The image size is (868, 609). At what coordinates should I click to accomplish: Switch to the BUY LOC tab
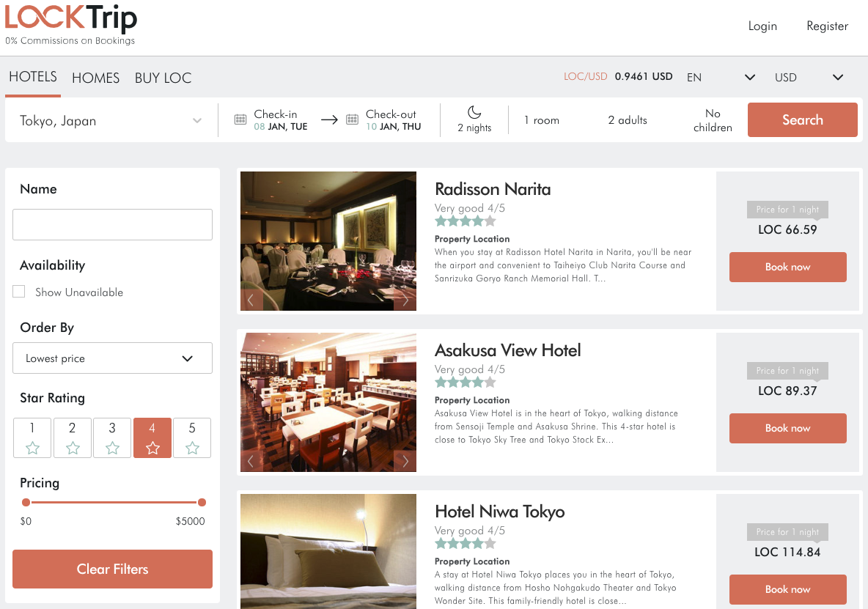[x=163, y=78]
